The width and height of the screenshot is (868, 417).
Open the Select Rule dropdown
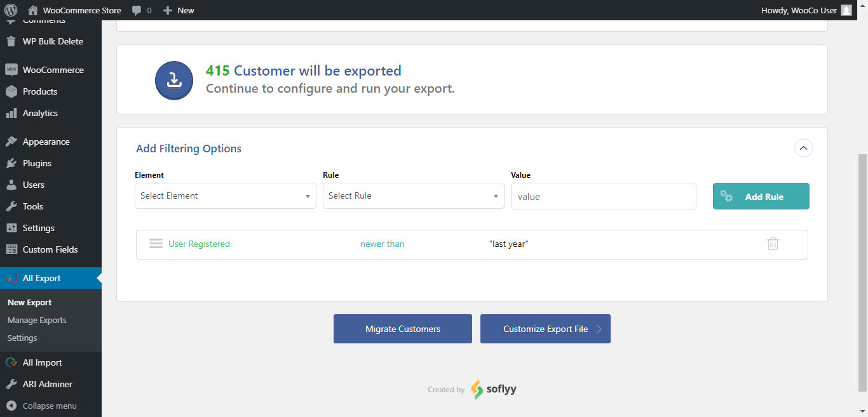coord(414,195)
